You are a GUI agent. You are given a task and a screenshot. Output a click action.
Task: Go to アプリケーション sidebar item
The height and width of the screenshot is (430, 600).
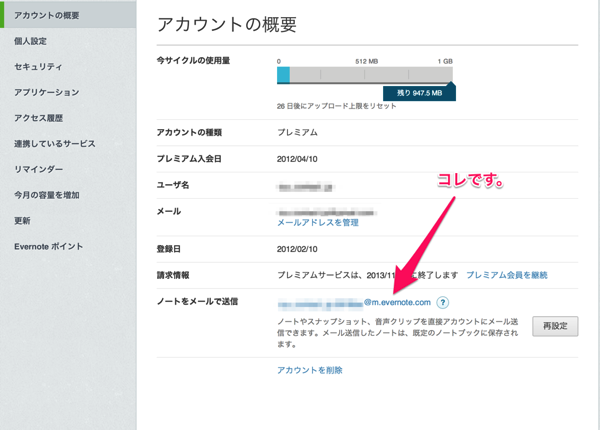pyautogui.click(x=47, y=92)
